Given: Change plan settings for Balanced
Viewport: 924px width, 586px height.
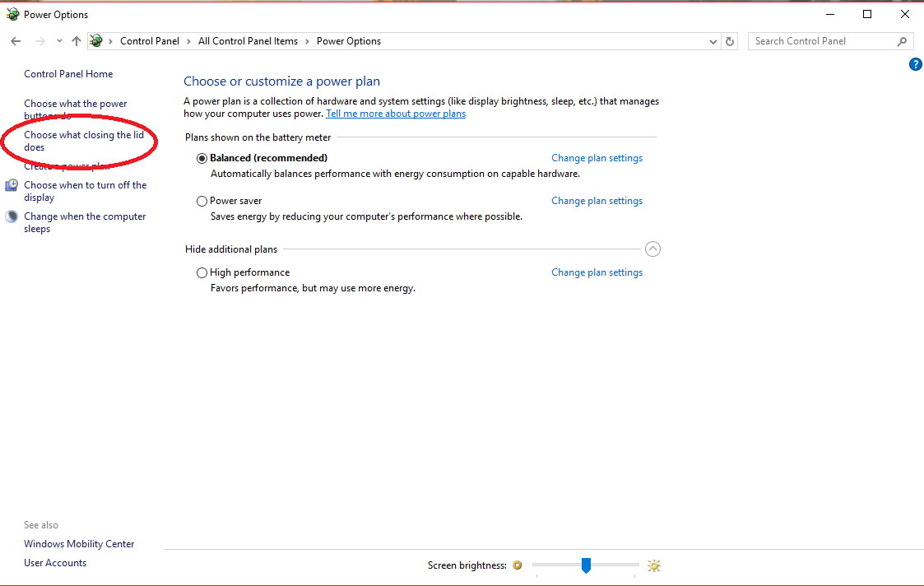Looking at the screenshot, I should coord(597,158).
